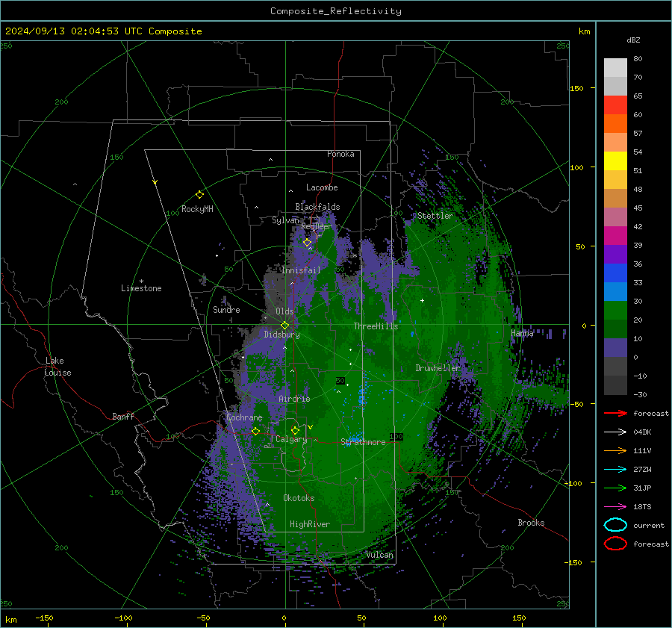Click the cyan 'current' ellipse icon
The image size is (672, 628).
click(x=615, y=525)
